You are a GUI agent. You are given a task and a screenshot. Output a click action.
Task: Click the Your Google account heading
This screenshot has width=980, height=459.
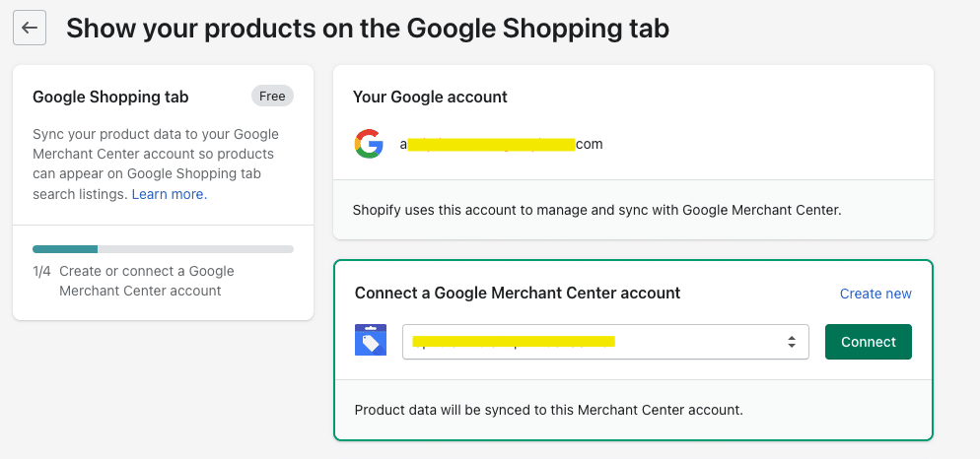click(x=430, y=97)
